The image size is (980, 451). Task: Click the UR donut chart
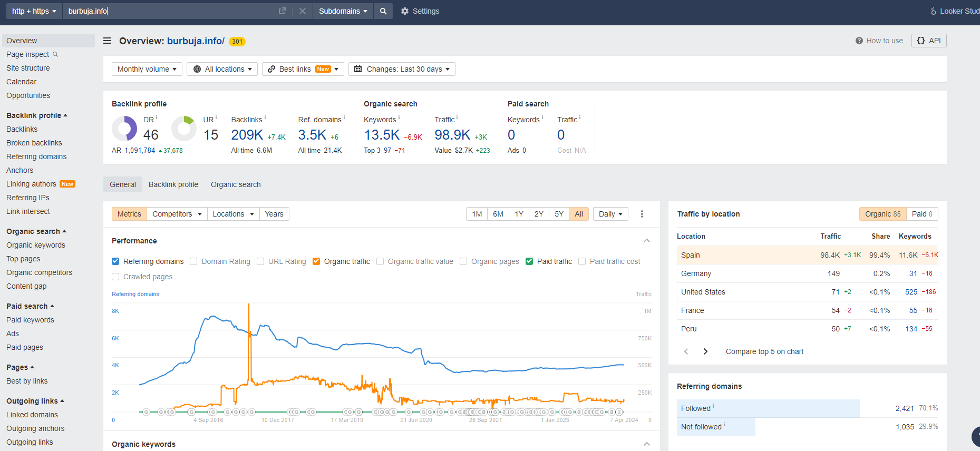184,129
